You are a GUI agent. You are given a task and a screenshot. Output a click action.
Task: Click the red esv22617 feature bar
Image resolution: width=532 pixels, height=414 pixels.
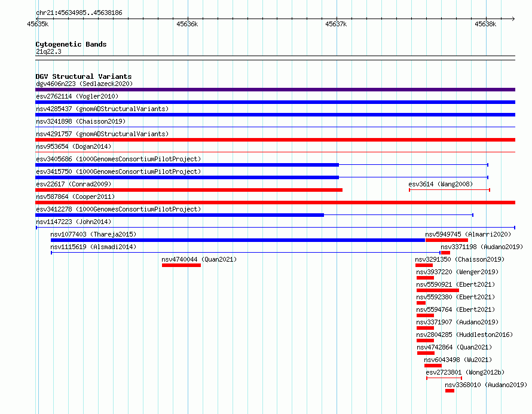[x=189, y=190]
